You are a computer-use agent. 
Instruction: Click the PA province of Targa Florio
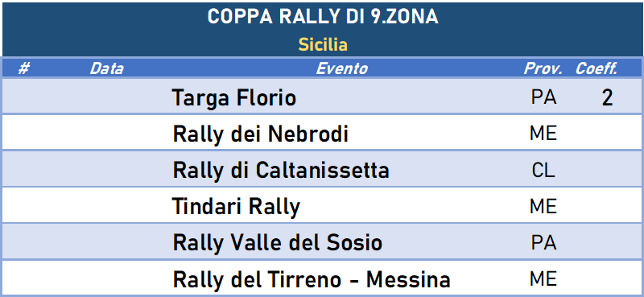[x=543, y=97]
